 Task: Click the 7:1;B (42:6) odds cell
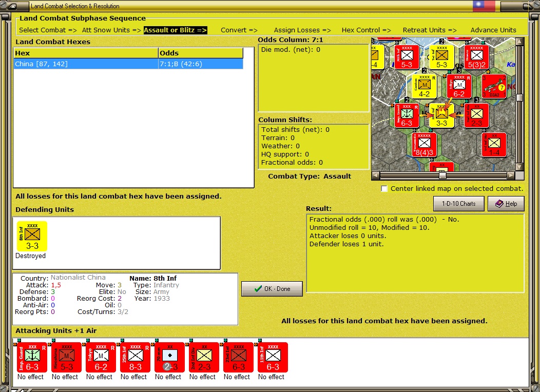point(201,64)
